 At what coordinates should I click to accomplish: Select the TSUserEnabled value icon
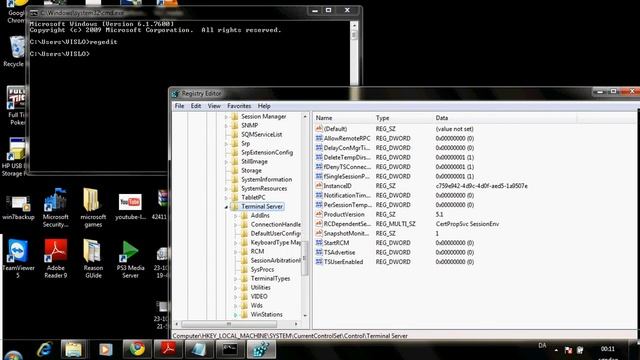[x=319, y=262]
